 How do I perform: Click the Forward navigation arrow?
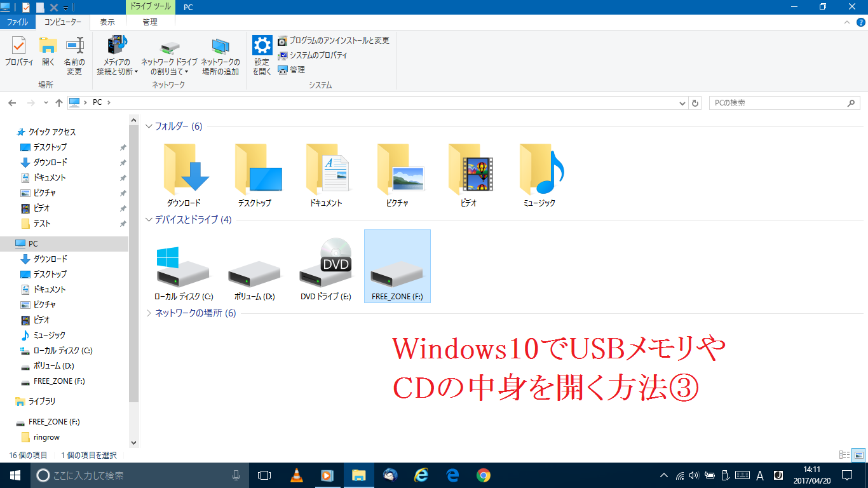click(x=31, y=102)
